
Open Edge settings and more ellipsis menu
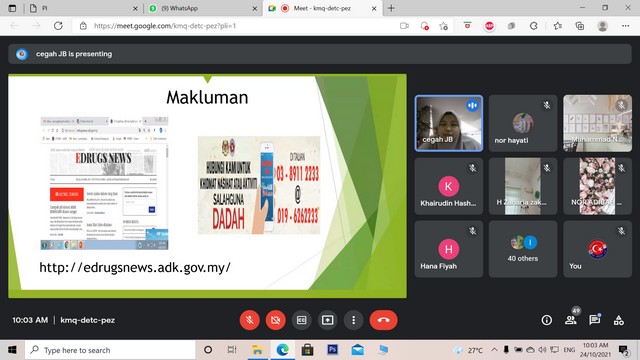point(625,26)
